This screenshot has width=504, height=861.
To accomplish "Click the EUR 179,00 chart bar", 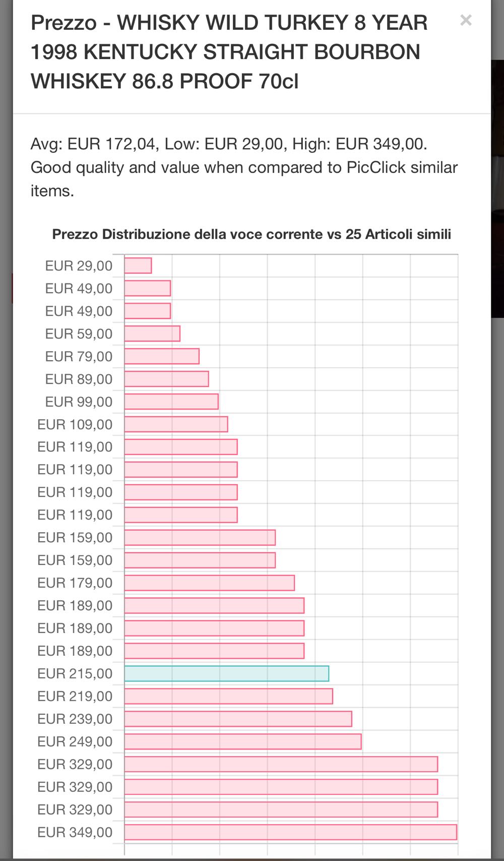I will 209,583.
